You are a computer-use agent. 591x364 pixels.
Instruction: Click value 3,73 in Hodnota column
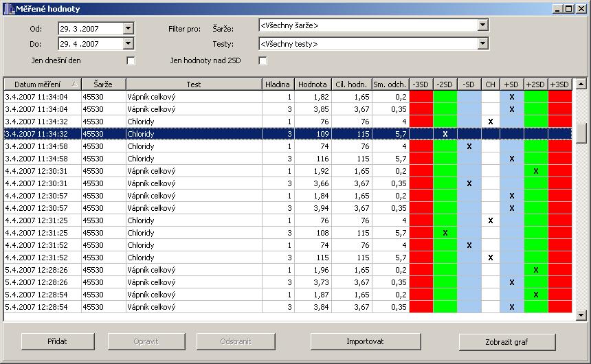tap(321, 282)
